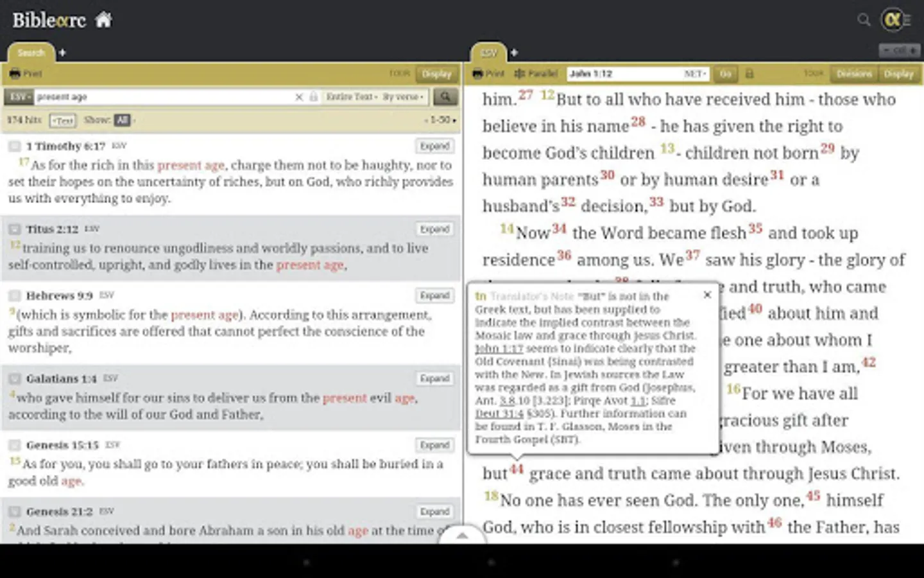Clear the 'present age' search query
This screenshot has height=578, width=924.
tap(298, 97)
